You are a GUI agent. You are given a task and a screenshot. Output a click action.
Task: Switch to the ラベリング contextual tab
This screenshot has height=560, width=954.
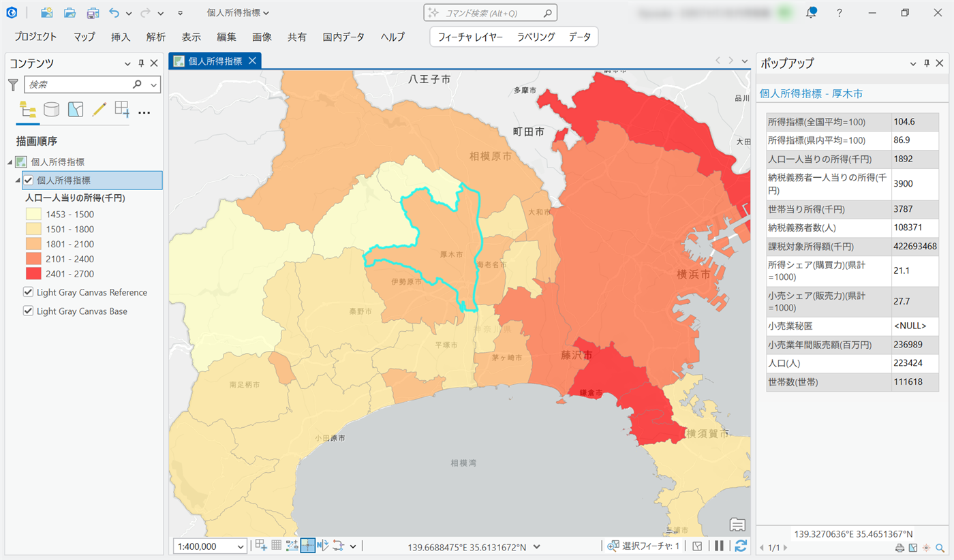point(536,37)
